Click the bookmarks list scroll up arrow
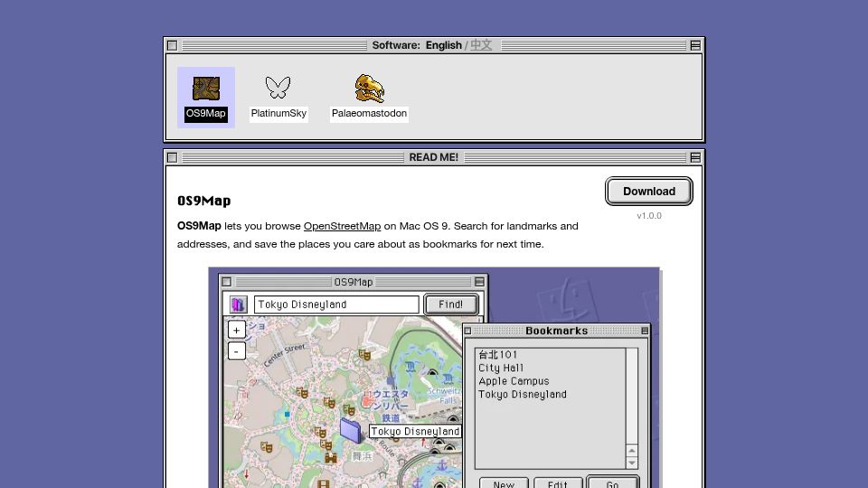868x488 pixels. 632,450
